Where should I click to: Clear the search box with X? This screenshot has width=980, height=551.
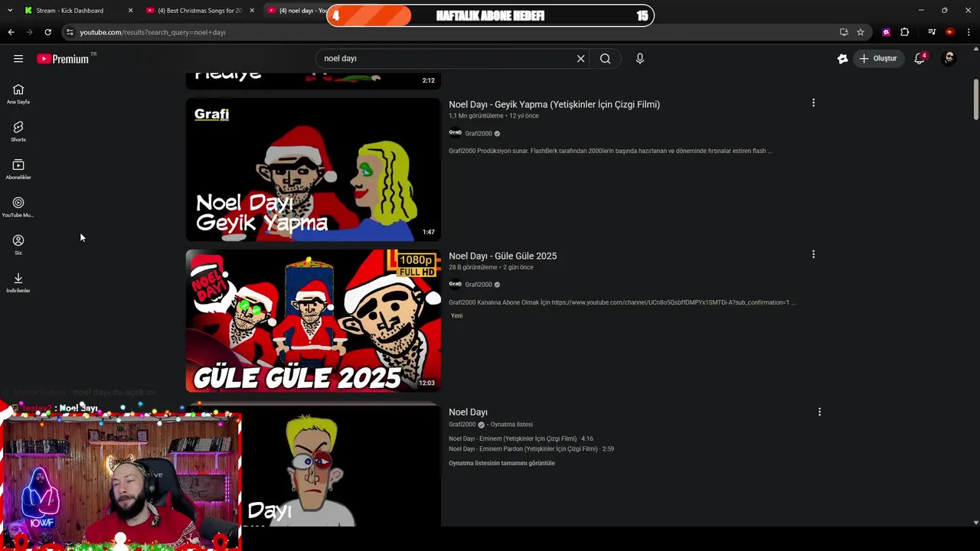(580, 59)
